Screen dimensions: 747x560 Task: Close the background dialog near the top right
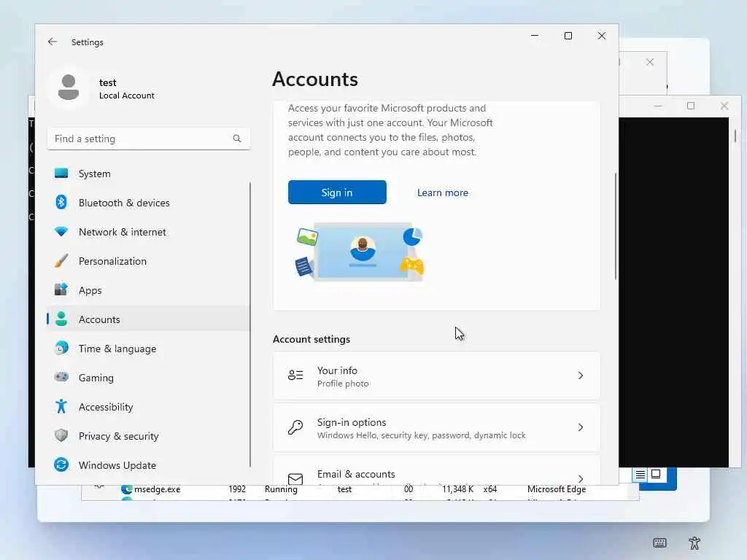coord(650,62)
